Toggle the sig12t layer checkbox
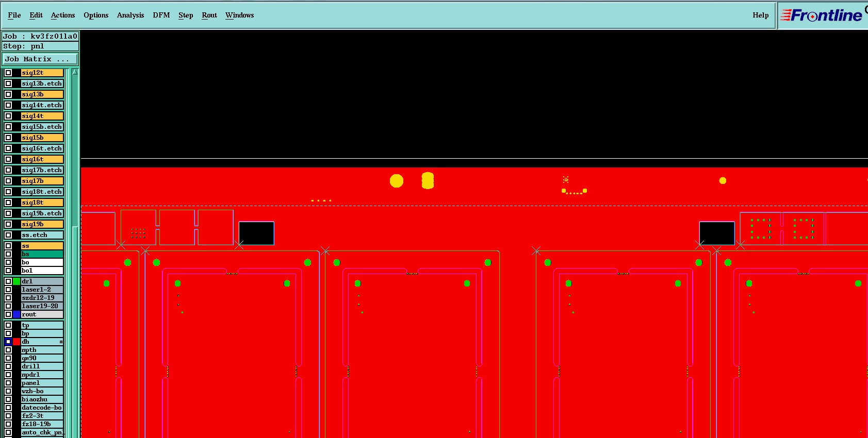The height and width of the screenshot is (438, 868). tap(8, 73)
